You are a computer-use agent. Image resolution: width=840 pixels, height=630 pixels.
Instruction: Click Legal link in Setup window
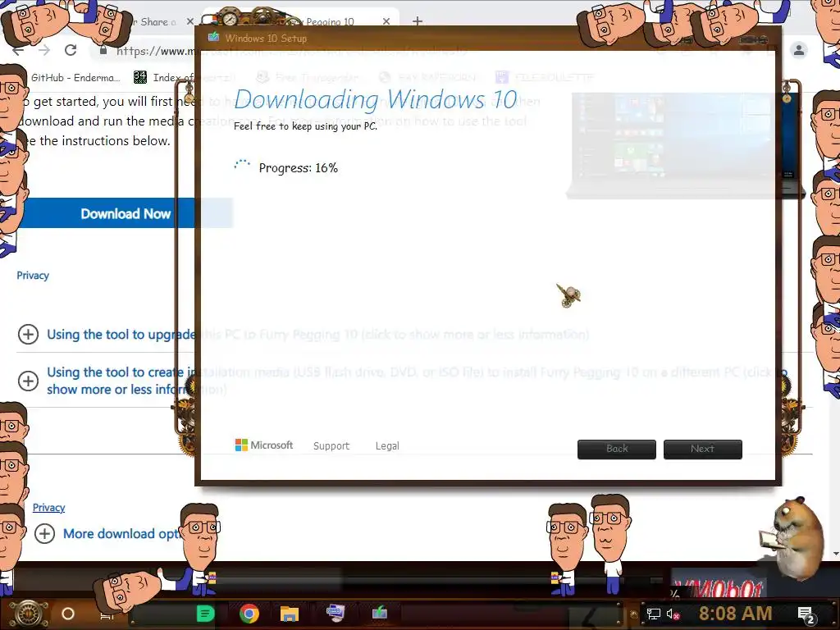tap(387, 445)
